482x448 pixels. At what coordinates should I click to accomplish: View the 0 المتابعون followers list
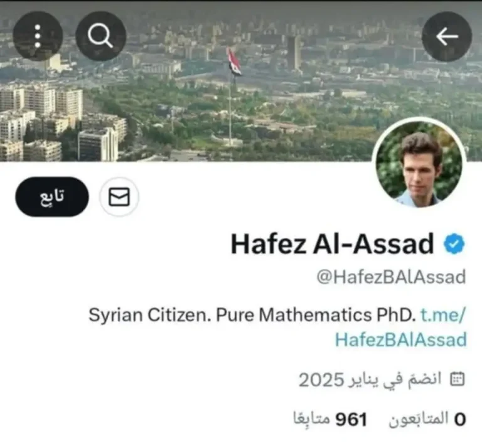pyautogui.click(x=427, y=419)
